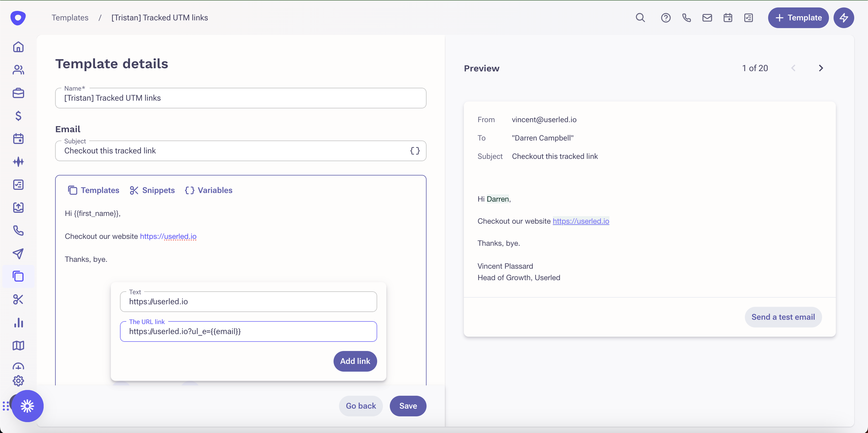
Task: Click the Save button
Action: coord(408,406)
